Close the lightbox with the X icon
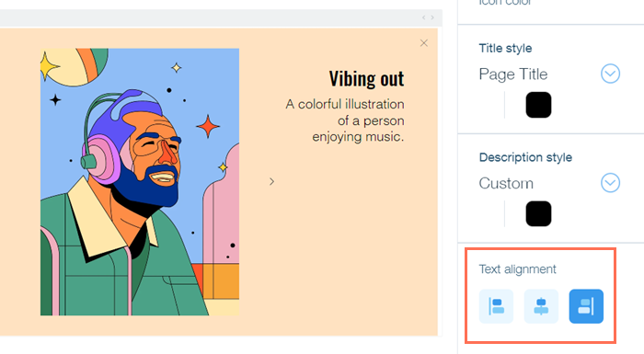The width and height of the screenshot is (644, 354). [x=424, y=43]
